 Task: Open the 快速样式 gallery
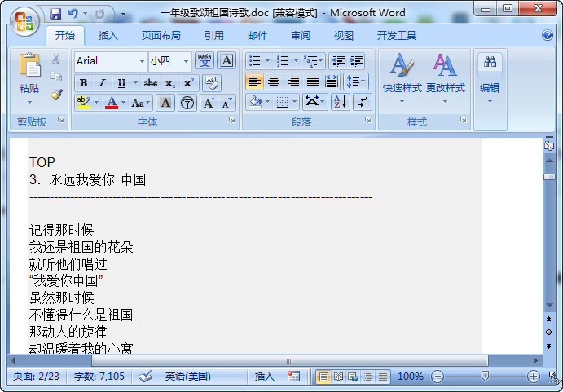pyautogui.click(x=402, y=78)
